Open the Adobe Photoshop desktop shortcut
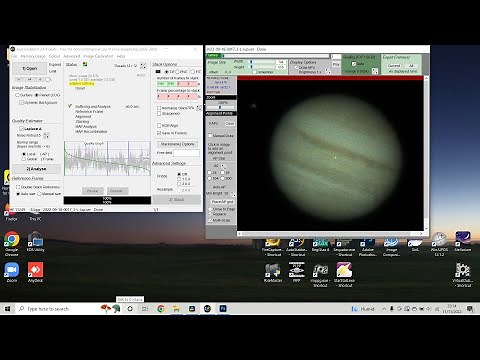 coord(368,247)
